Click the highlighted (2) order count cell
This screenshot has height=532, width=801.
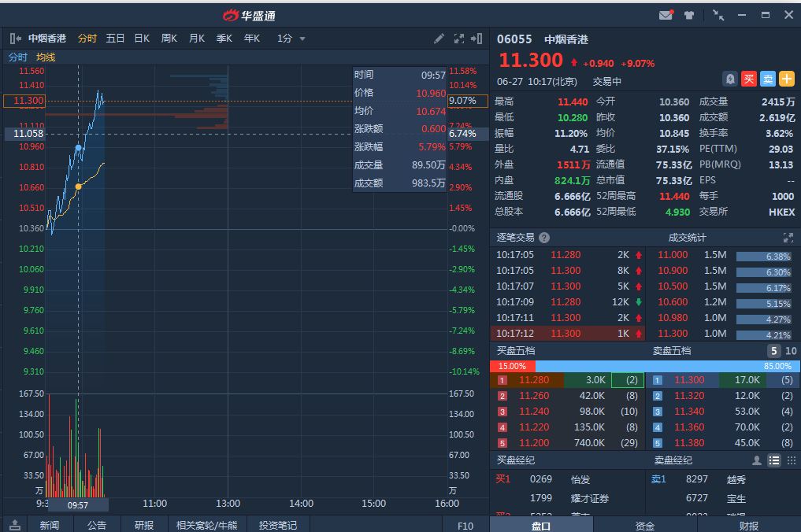(x=628, y=380)
